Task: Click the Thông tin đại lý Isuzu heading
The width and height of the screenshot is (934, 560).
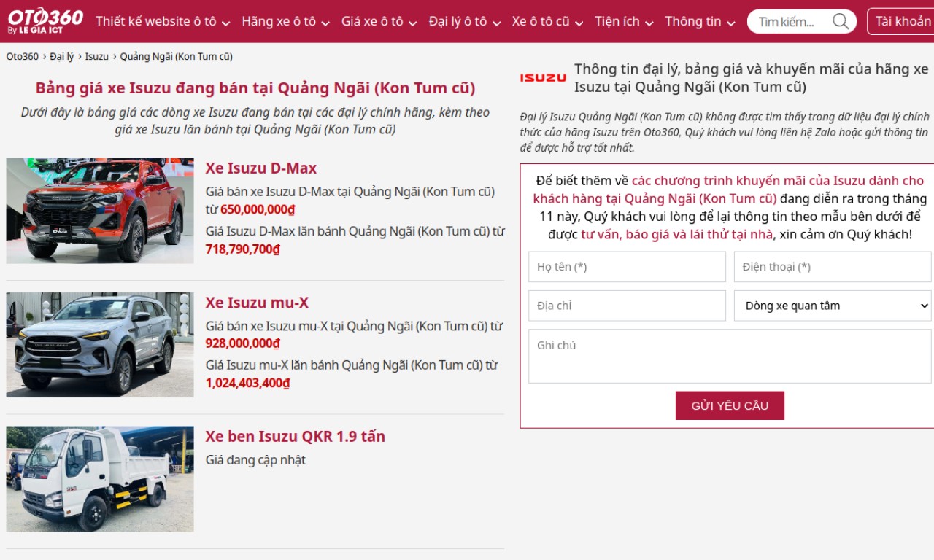Action: (x=752, y=78)
